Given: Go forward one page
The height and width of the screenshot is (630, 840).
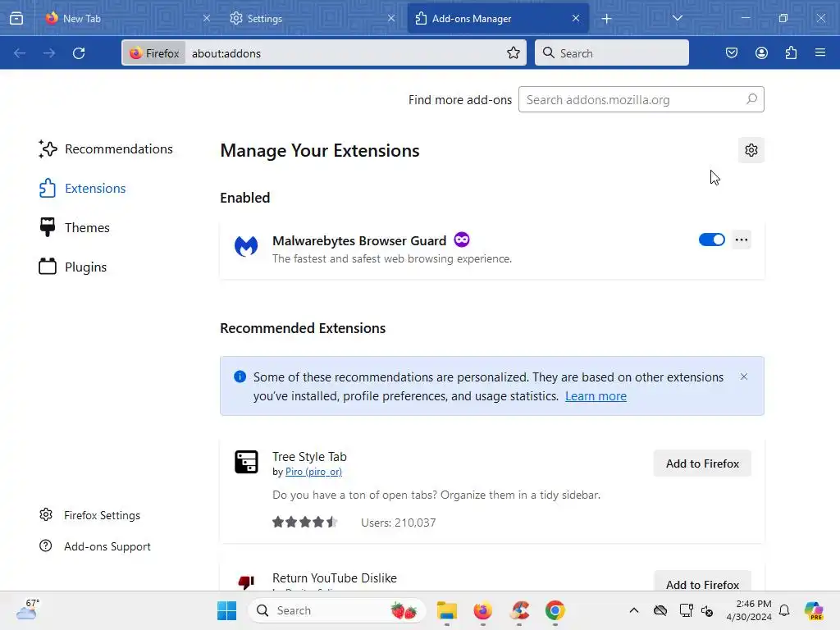Looking at the screenshot, I should point(49,53).
